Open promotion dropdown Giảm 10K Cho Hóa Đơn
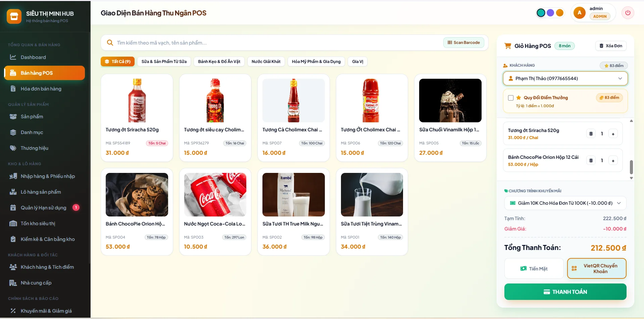Screen dimensions: 644x319 565,203
